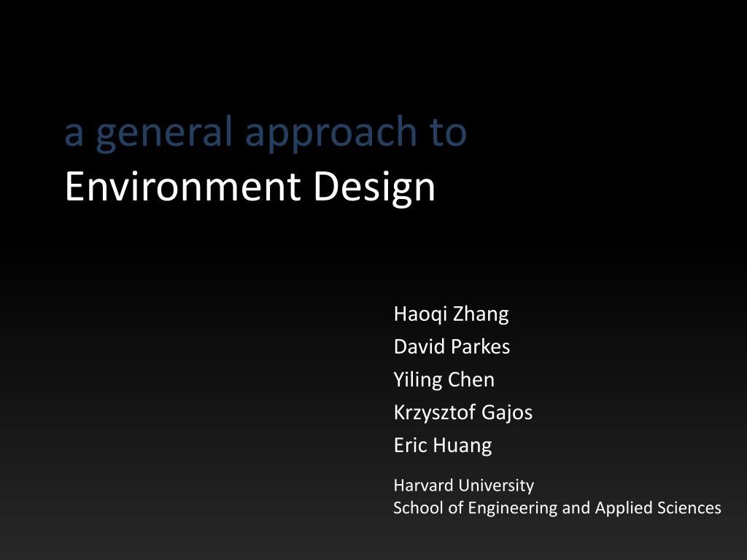Screen dimensions: 747x560
Task: Click the "Harvard University" affiliation line
Action: (x=463, y=485)
